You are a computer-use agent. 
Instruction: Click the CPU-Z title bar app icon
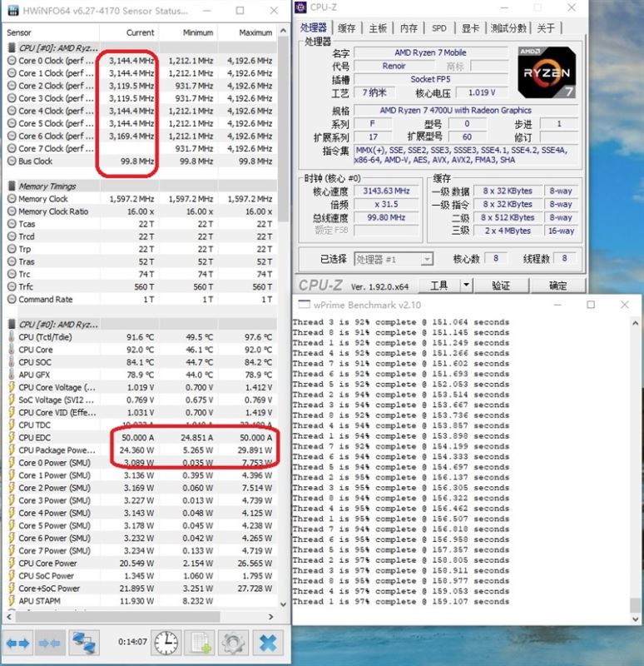pyautogui.click(x=301, y=7)
